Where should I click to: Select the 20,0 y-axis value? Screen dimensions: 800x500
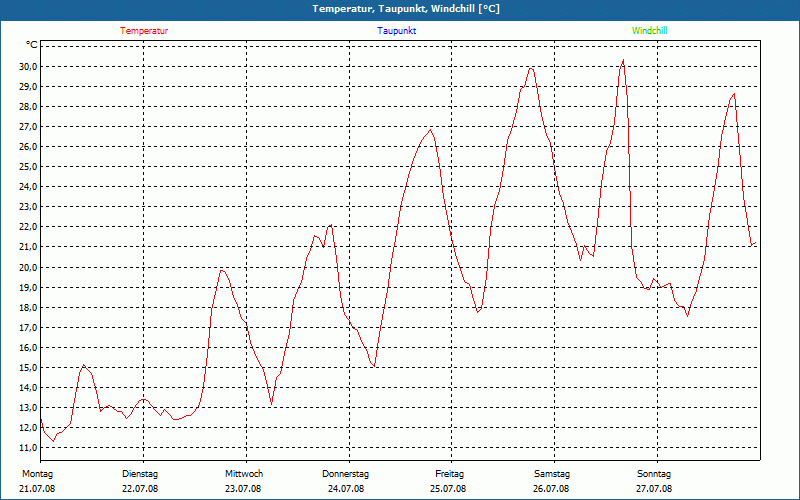pos(28,267)
